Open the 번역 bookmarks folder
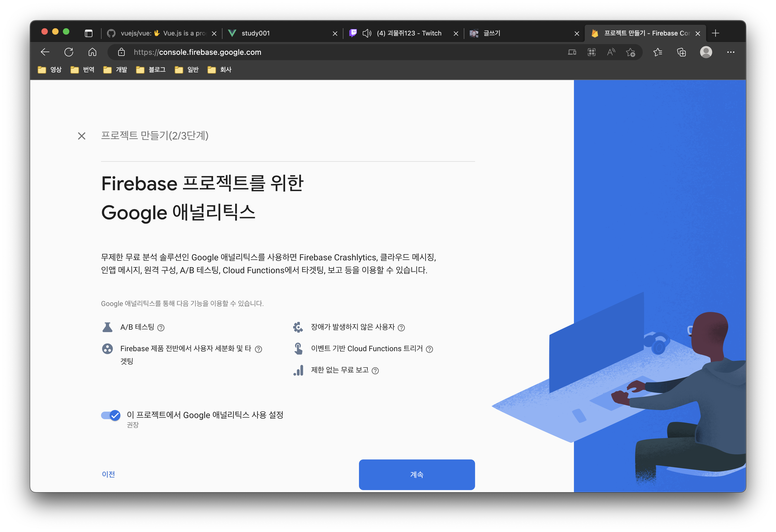This screenshot has height=532, width=776. [x=82, y=70]
